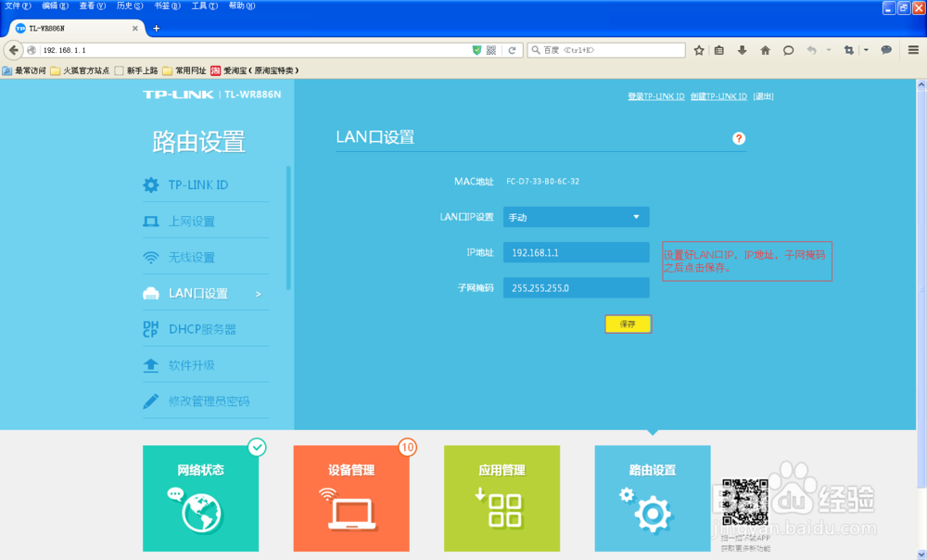Expand dropdown arrow next to screenshot tool
The width and height of the screenshot is (927, 560).
click(x=866, y=50)
